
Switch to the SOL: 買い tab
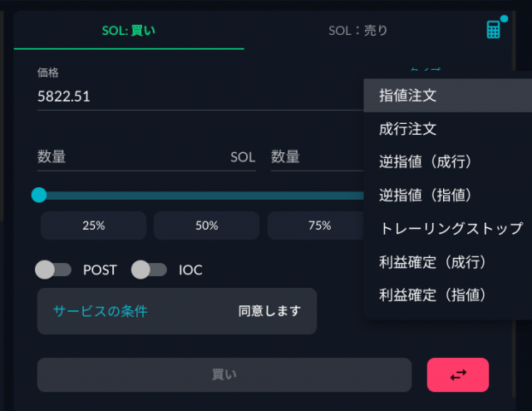129,31
